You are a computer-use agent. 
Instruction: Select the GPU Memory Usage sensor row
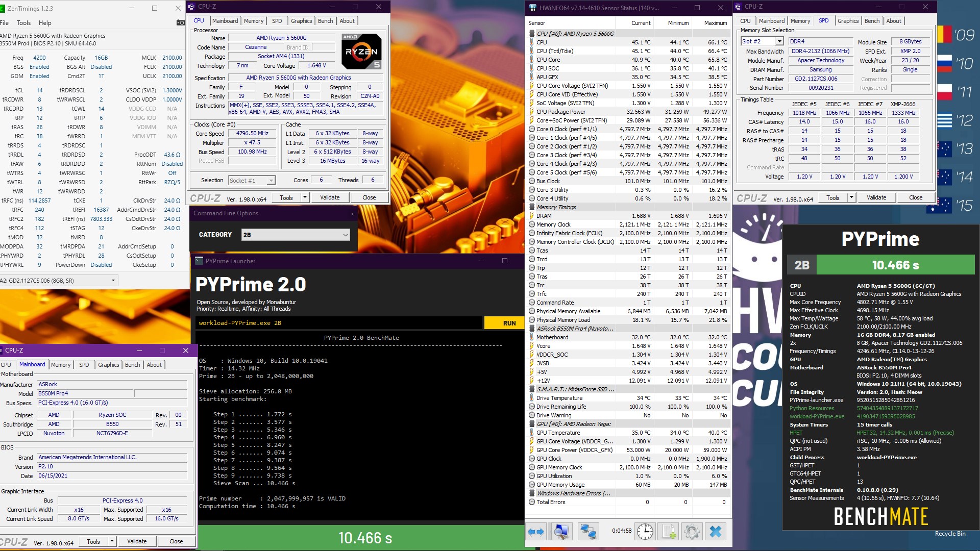click(628, 485)
